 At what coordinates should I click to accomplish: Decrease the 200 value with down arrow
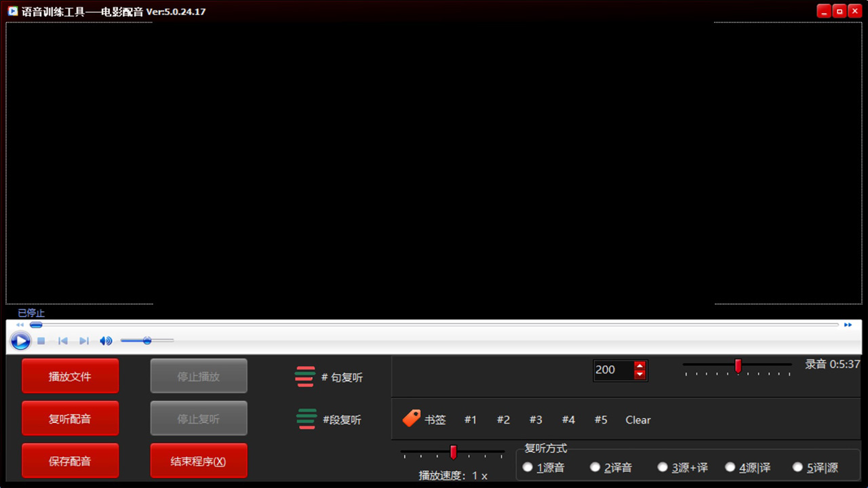(639, 374)
